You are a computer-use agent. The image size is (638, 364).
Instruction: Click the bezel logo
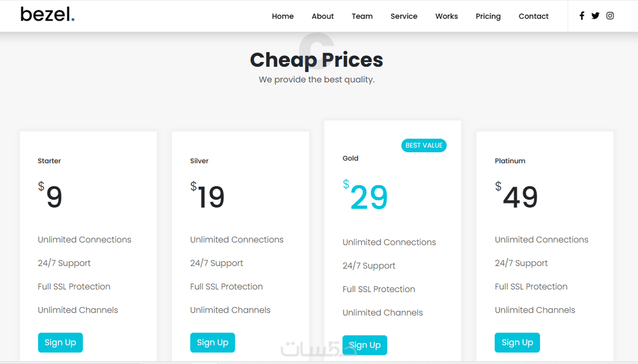(x=47, y=15)
